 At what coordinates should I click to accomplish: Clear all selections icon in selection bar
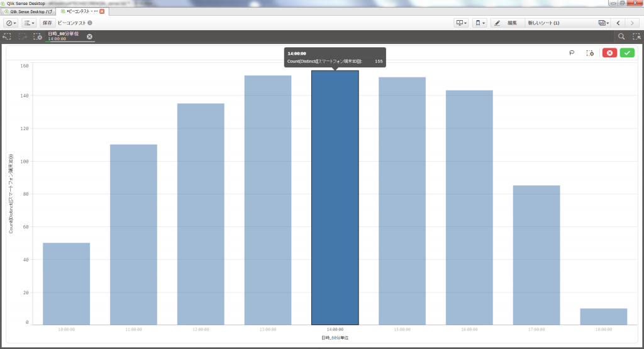[x=37, y=37]
